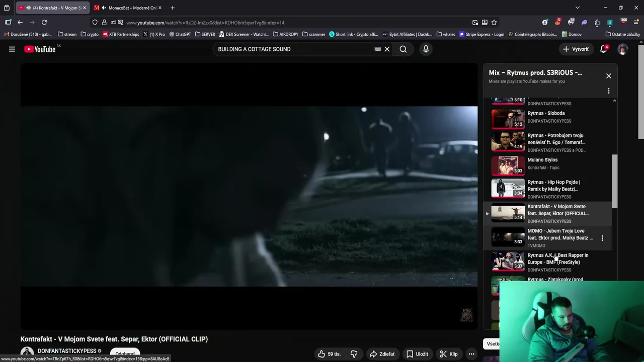This screenshot has width=644, height=362.
Task: Open the whales bookmarks folder
Action: [446, 34]
